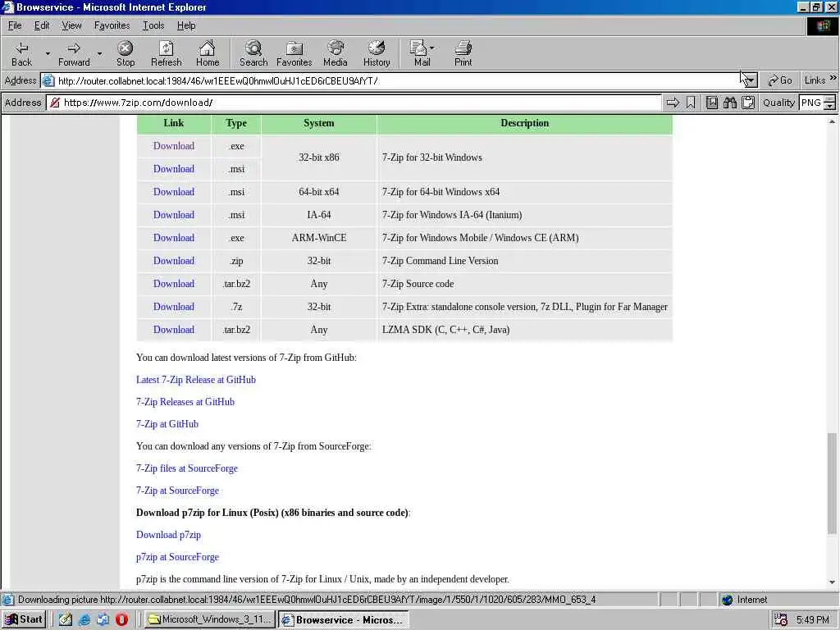The width and height of the screenshot is (840, 630).
Task: Open the Windows Start menu
Action: [x=24, y=619]
